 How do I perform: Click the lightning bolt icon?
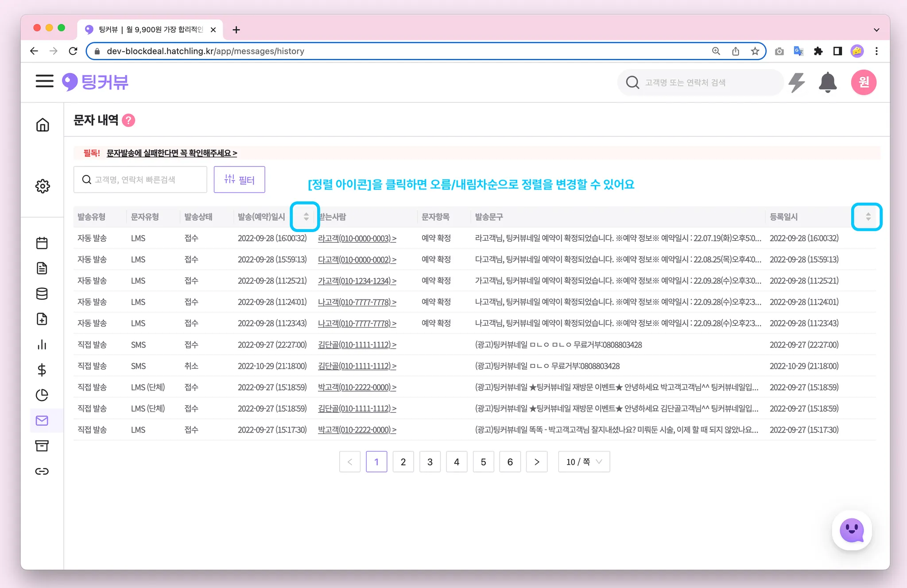(797, 82)
